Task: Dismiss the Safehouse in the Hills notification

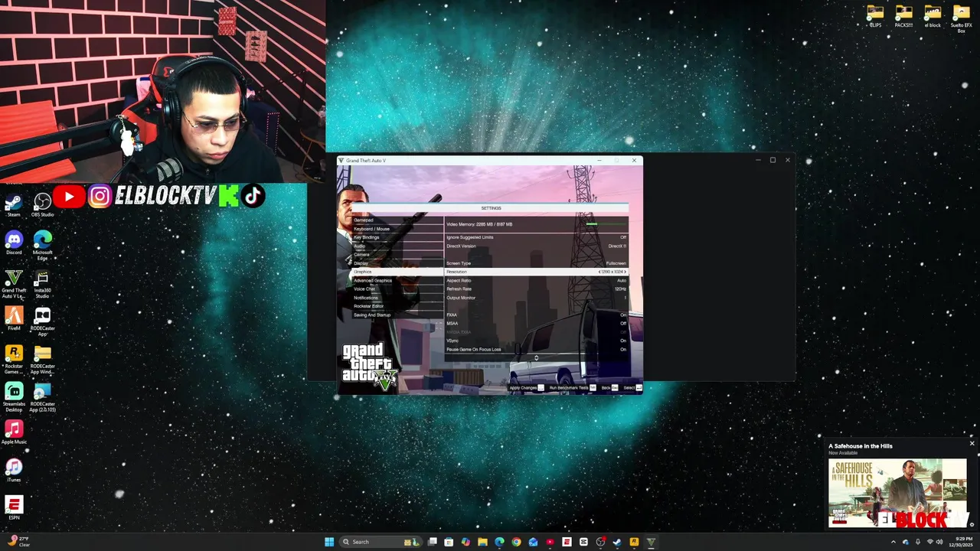Action: 972,444
